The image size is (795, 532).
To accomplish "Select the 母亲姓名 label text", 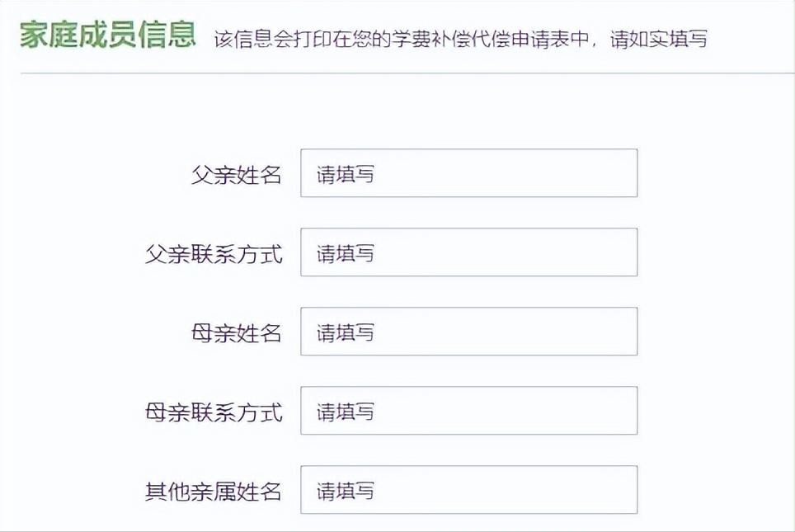I will 237,332.
